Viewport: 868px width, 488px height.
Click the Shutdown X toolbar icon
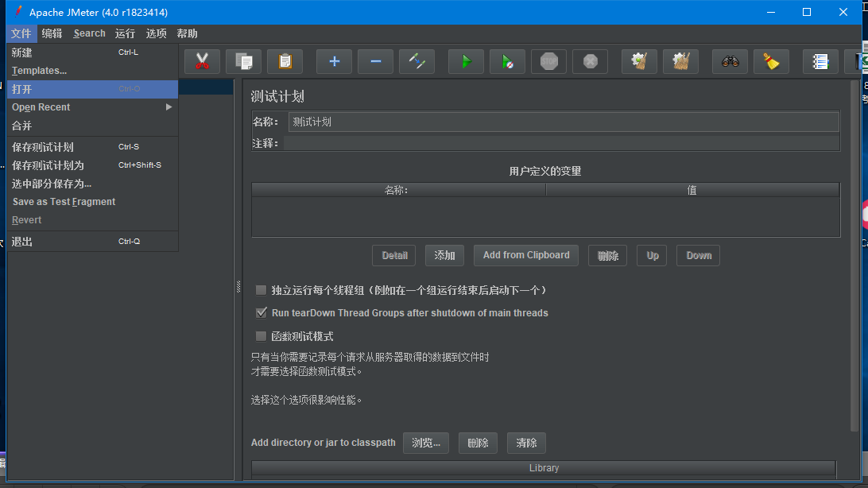(x=590, y=61)
